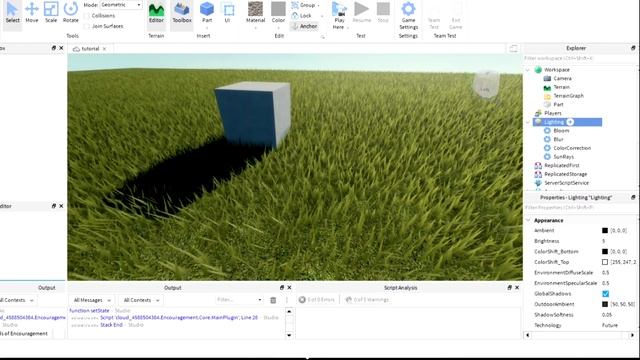Click the Group button
The width and height of the screenshot is (640, 360).
(303, 5)
